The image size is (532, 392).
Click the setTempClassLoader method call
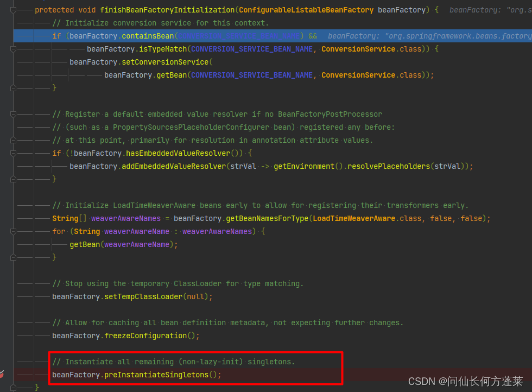coord(143,296)
